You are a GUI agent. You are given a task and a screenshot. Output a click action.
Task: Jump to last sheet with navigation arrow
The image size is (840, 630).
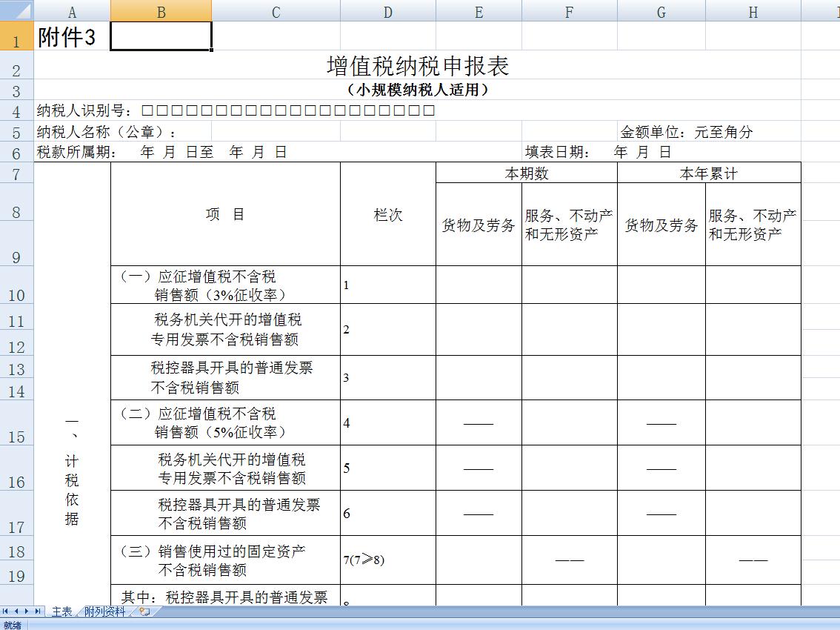click(x=38, y=611)
